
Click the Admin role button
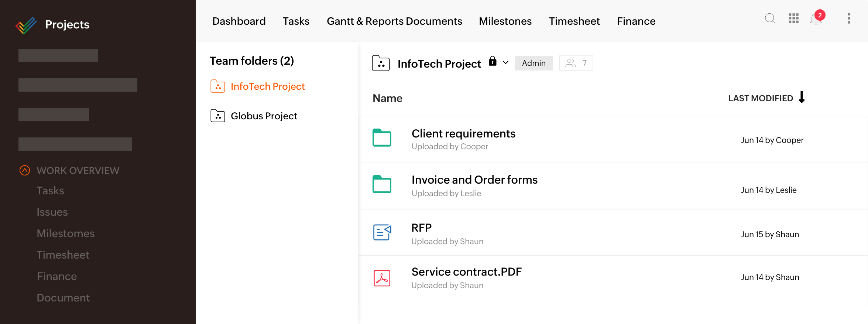pos(534,63)
